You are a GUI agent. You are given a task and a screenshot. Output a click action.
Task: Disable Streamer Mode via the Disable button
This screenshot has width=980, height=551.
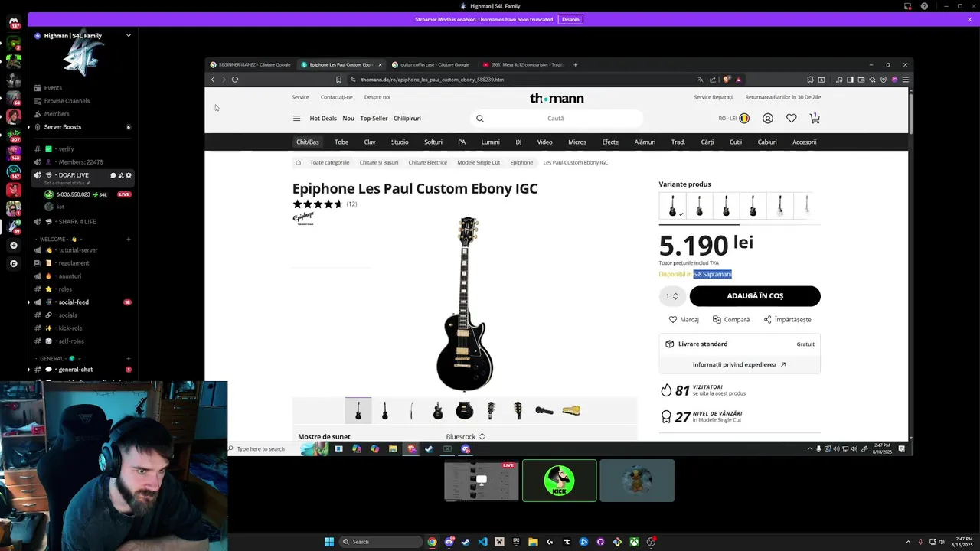570,19
